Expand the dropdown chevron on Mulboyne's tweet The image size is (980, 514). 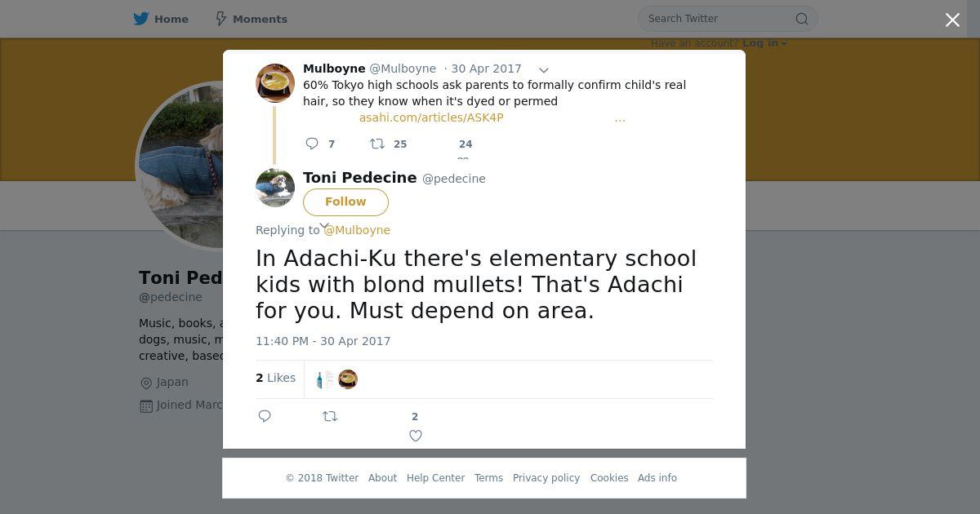point(544,70)
